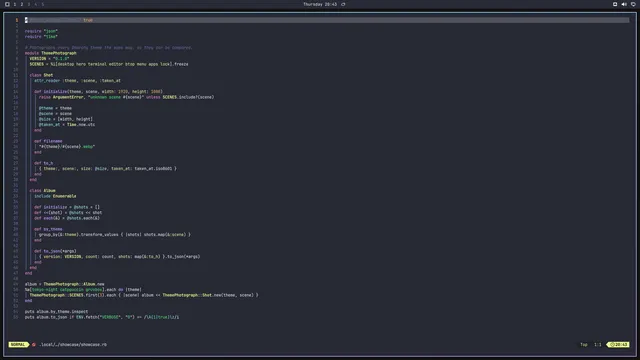
Task: Click the NORMAL mode indicator in statusline
Action: (x=18, y=344)
